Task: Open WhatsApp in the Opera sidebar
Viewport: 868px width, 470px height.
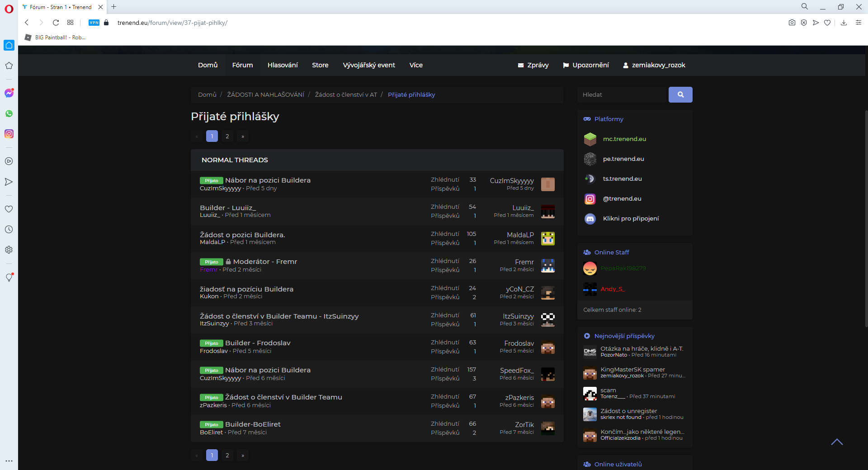Action: (9, 113)
